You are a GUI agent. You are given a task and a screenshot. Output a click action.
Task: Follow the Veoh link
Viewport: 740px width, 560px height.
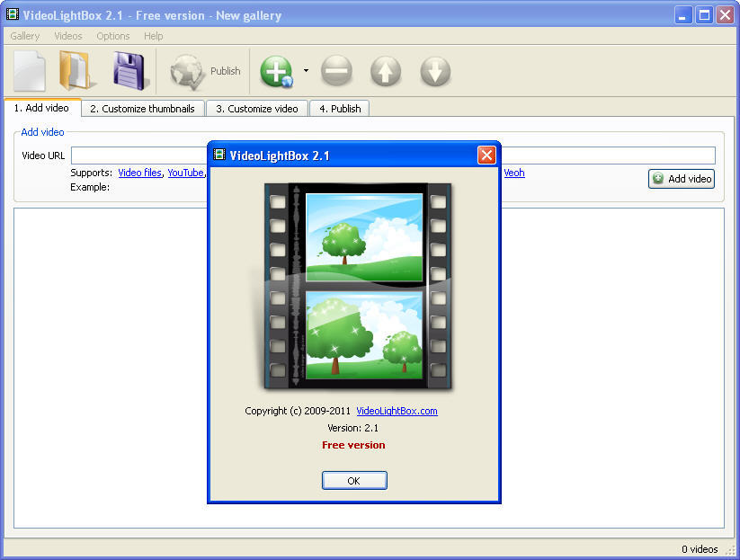[514, 173]
